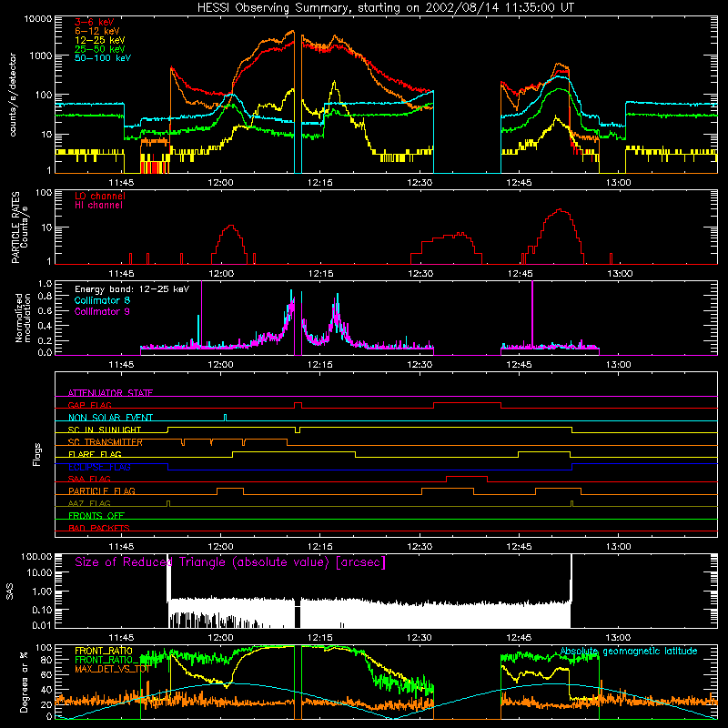Image resolution: width=728 pixels, height=728 pixels.
Task: Click the 12:45 tick label under the SAS plot
Action: tap(519, 638)
